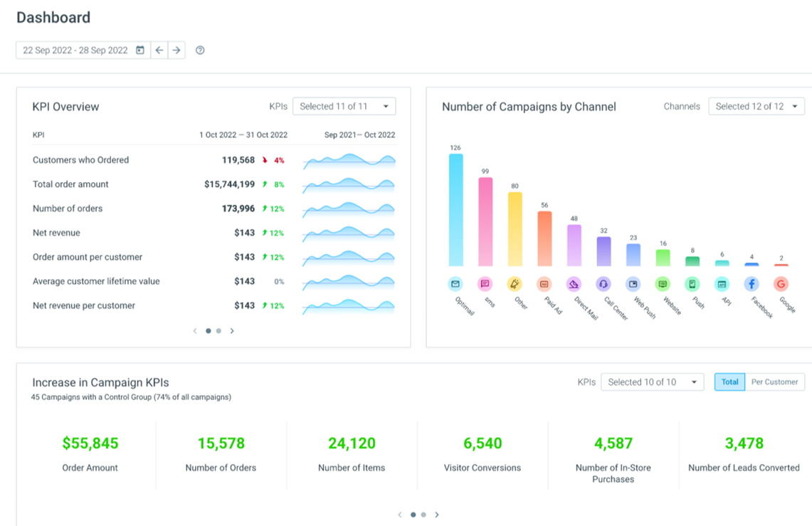Go to second KPI Overview page dot
The height and width of the screenshot is (526, 812).
pyautogui.click(x=218, y=331)
